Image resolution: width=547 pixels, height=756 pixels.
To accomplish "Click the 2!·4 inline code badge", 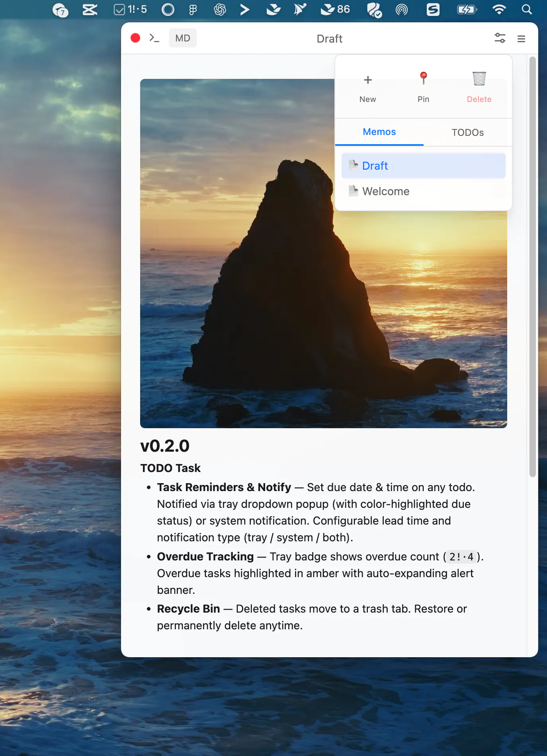I will tap(461, 557).
